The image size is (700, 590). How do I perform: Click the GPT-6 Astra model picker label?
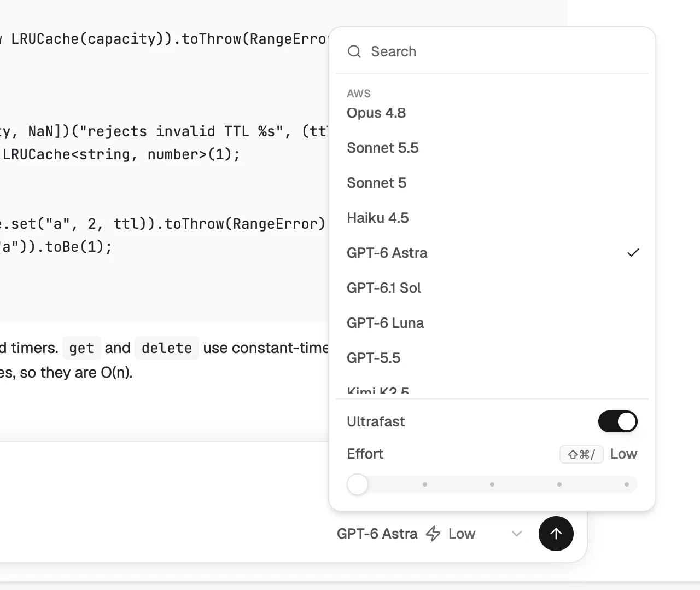tap(377, 534)
